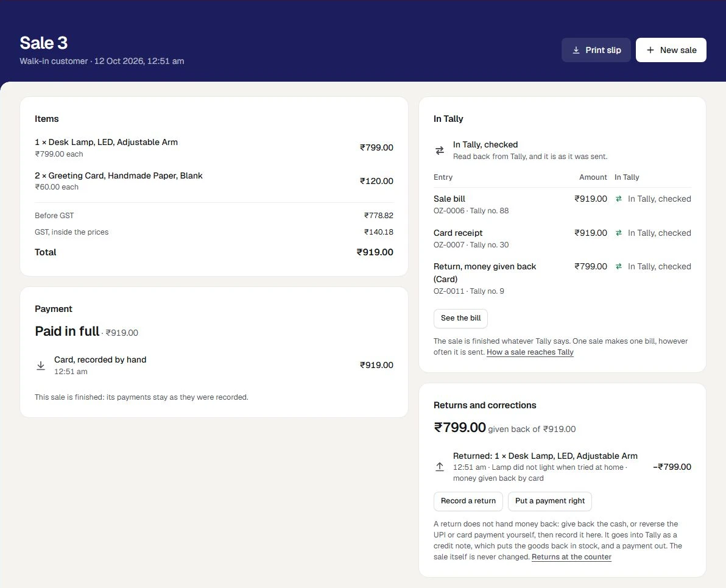Click the sync arrows icon beside 'In Tally, checked' heading

click(x=440, y=151)
